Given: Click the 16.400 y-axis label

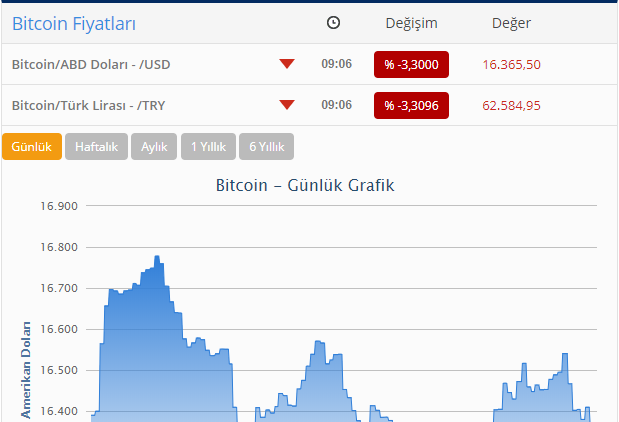Looking at the screenshot, I should (59, 411).
